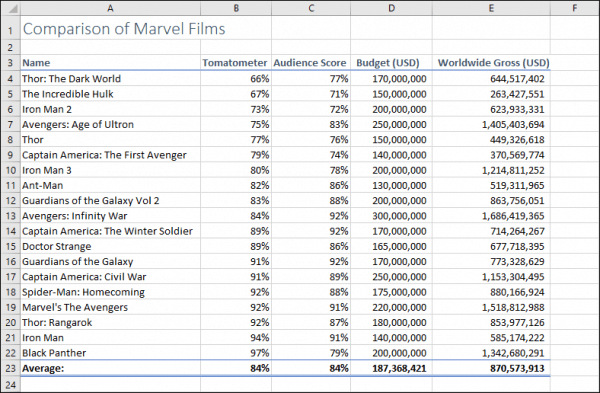Click the Select All corner triangle
Viewport: 600px width, 393px height.
coord(11,8)
